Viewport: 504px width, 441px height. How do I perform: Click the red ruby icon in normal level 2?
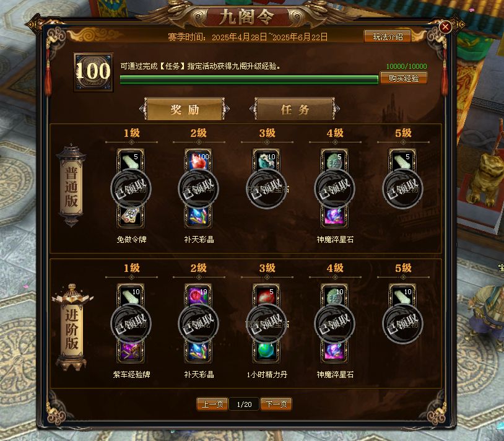point(198,160)
